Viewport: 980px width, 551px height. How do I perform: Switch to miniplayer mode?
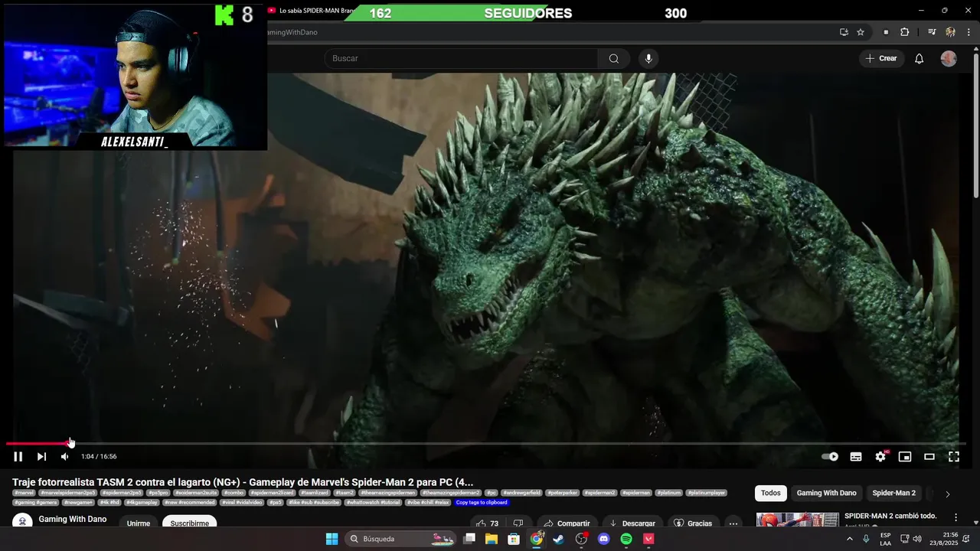905,457
